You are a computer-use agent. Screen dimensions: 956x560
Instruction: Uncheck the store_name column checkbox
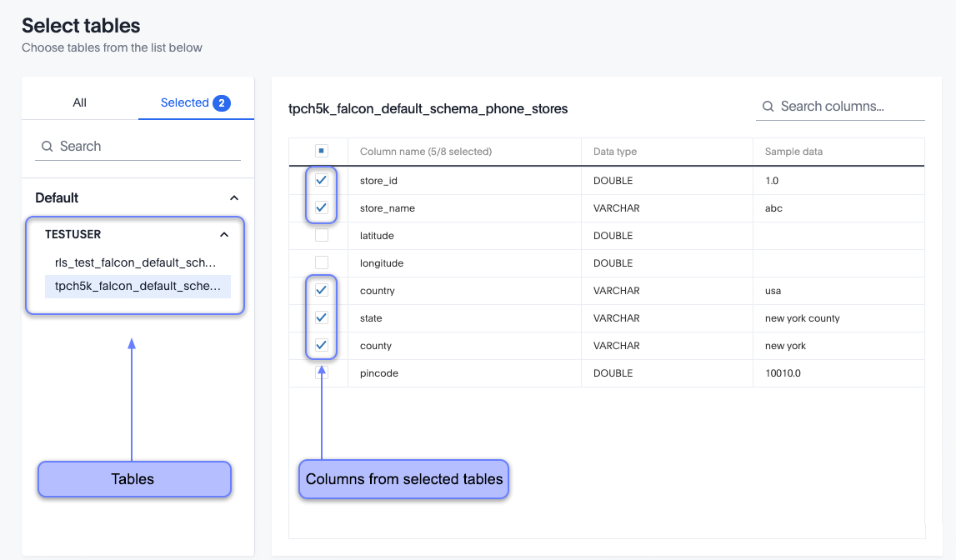[x=321, y=207]
